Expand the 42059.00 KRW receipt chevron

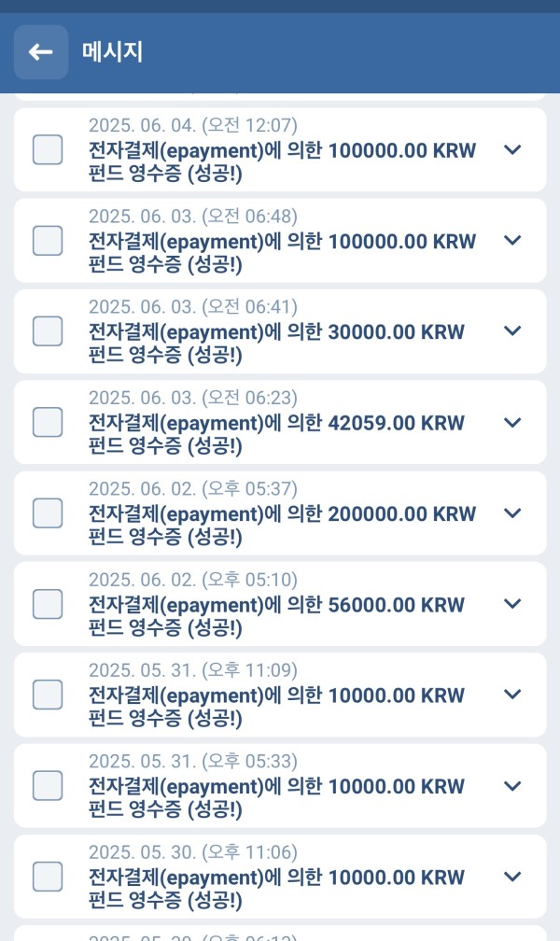511,422
